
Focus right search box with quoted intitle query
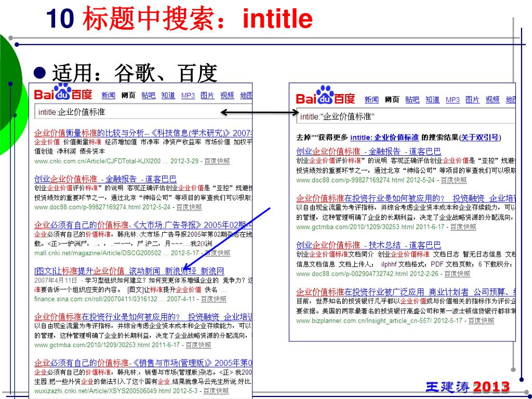coord(406,117)
